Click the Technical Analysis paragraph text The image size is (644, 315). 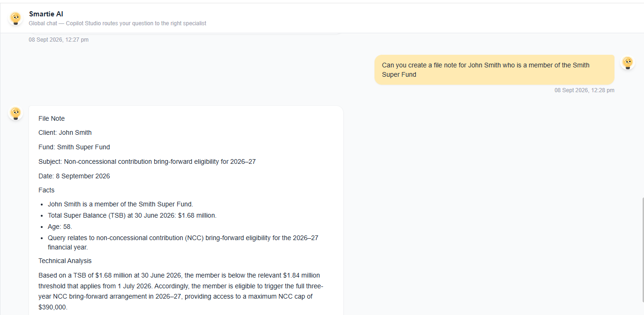click(x=181, y=291)
